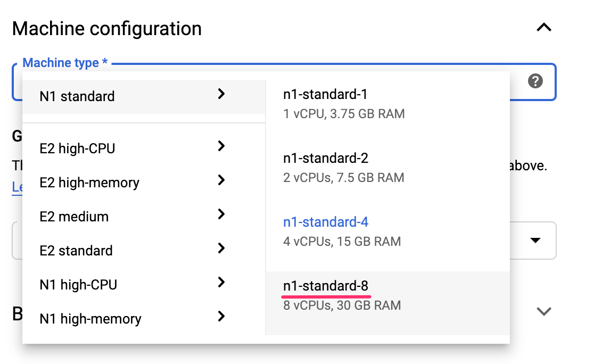
Task: Click the chevron next to E2 high-CPU
Action: tap(221, 146)
